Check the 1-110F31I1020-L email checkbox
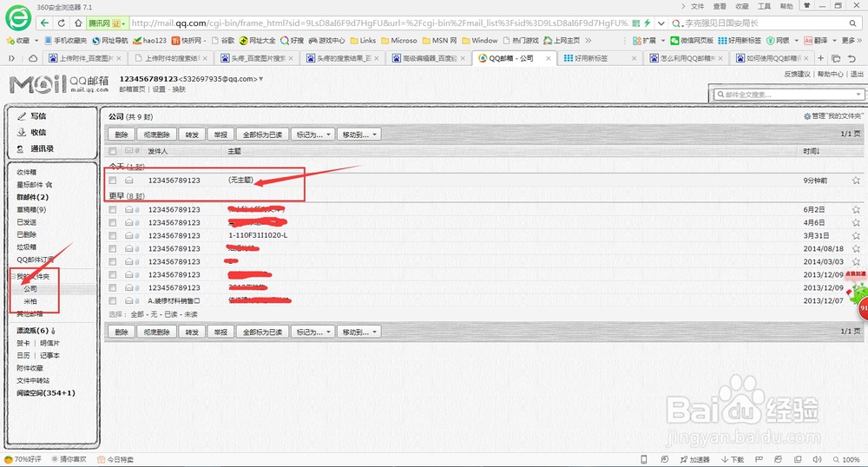The width and height of the screenshot is (868, 467). 113,236
